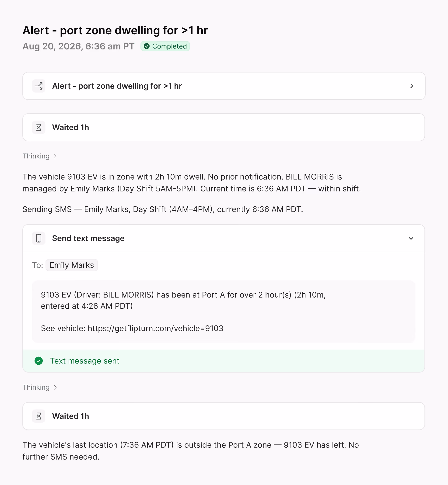Viewport: 448px width, 485px height.
Task: Click the Aug 20, 2026 timestamp
Action: point(78,46)
